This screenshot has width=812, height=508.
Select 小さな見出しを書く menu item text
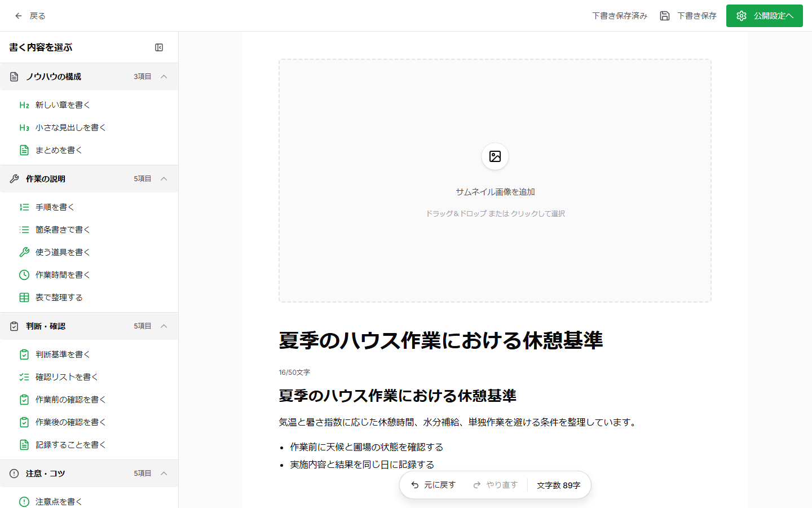(70, 128)
